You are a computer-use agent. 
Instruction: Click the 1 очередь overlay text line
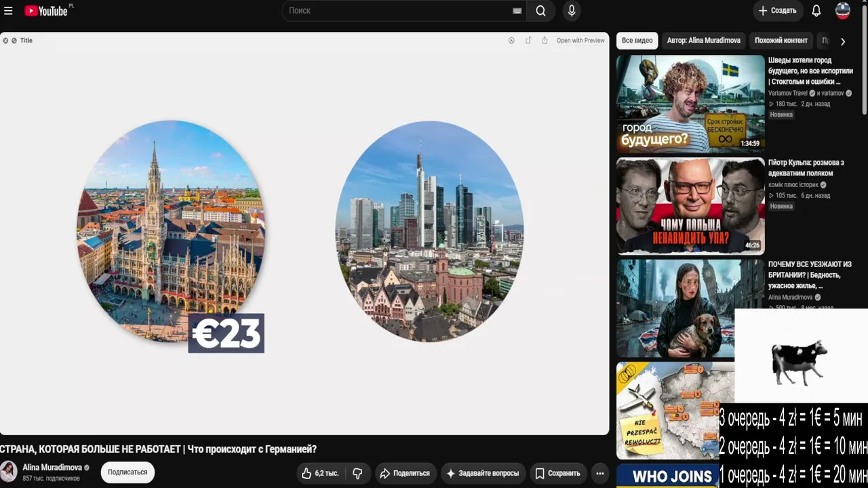point(793,474)
